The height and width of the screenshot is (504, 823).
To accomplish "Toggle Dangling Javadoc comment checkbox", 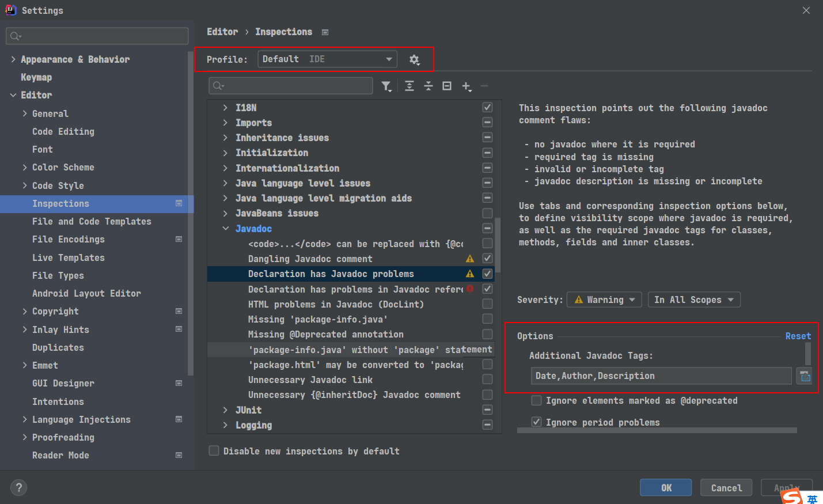I will point(487,258).
